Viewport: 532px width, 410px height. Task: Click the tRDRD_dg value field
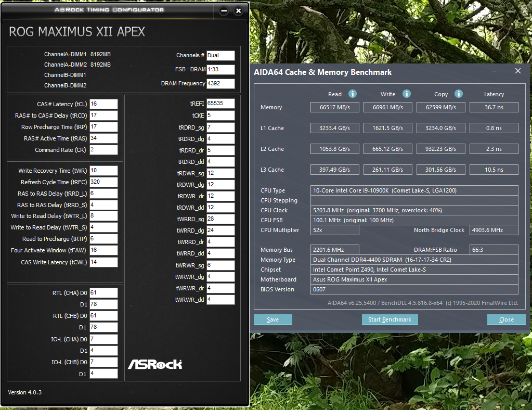(x=220, y=139)
